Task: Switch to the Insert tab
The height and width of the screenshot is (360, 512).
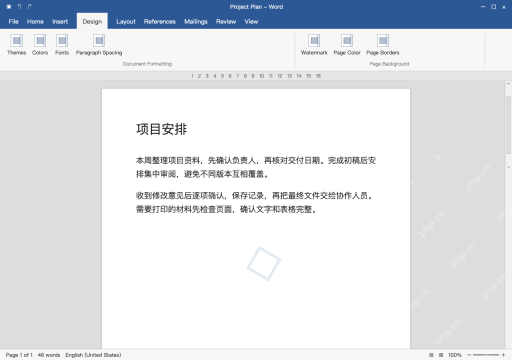Action: point(60,22)
